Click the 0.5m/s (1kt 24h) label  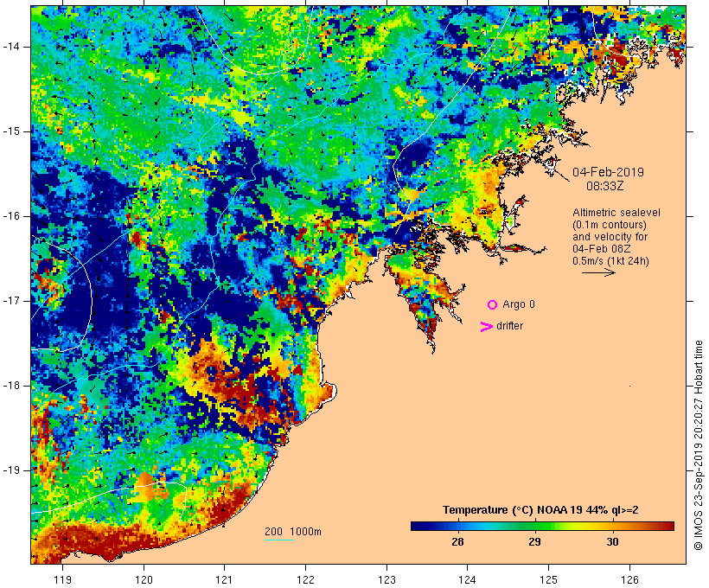point(611,261)
